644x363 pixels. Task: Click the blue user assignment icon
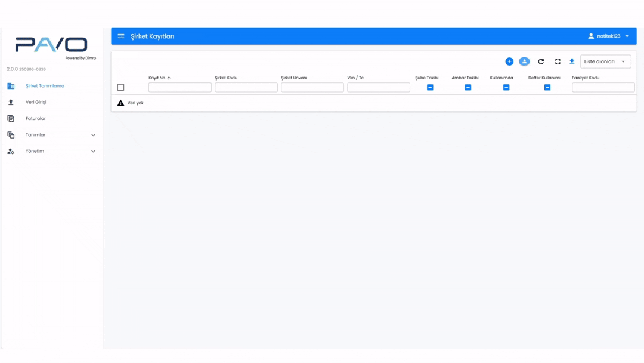click(524, 61)
